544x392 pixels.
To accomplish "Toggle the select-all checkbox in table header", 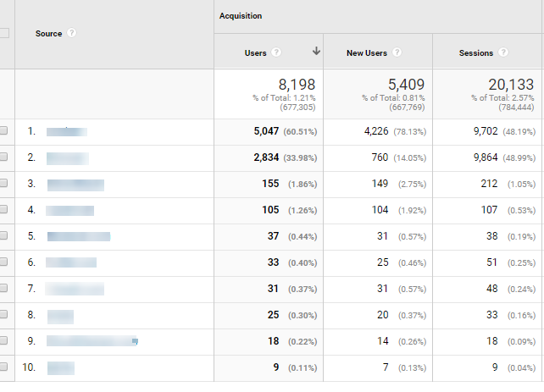I will (x=3, y=34).
